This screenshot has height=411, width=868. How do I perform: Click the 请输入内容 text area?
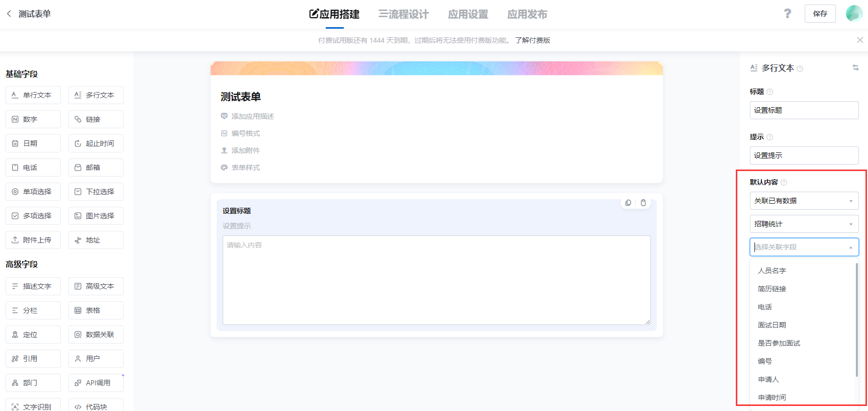tap(436, 280)
